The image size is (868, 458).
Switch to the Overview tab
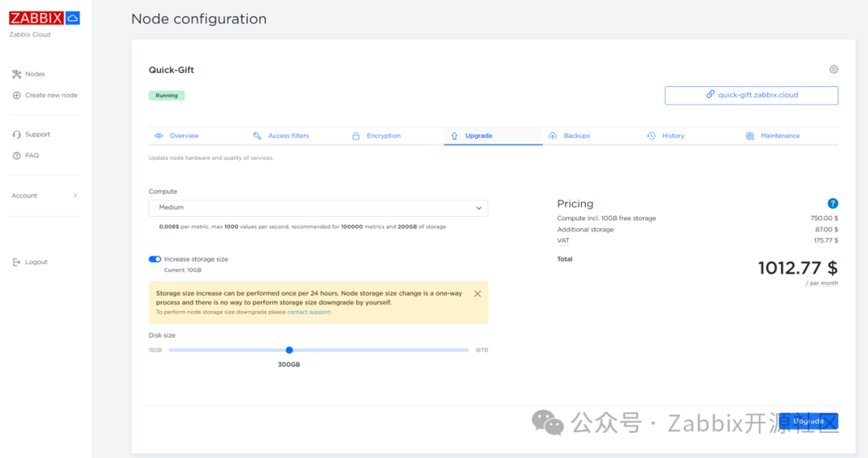(184, 136)
